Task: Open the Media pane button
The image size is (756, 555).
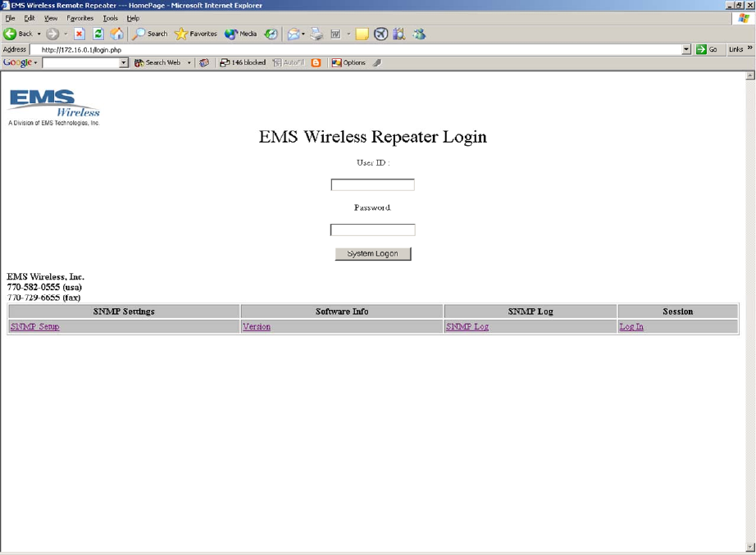Action: tap(240, 34)
